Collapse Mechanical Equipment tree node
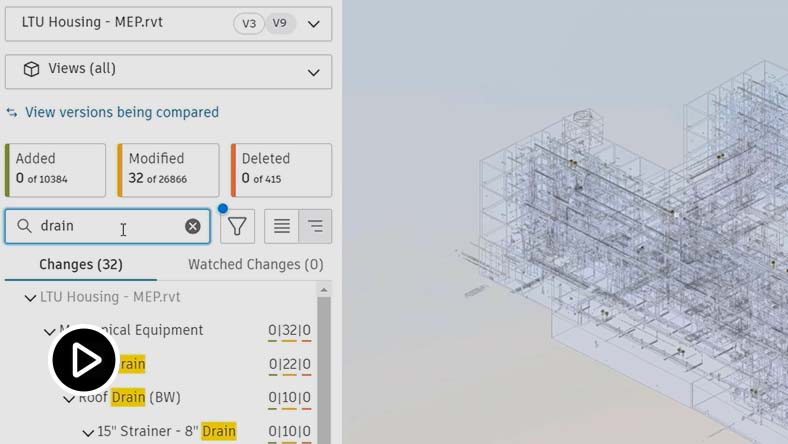Viewport: 788px width, 444px height. 49,331
